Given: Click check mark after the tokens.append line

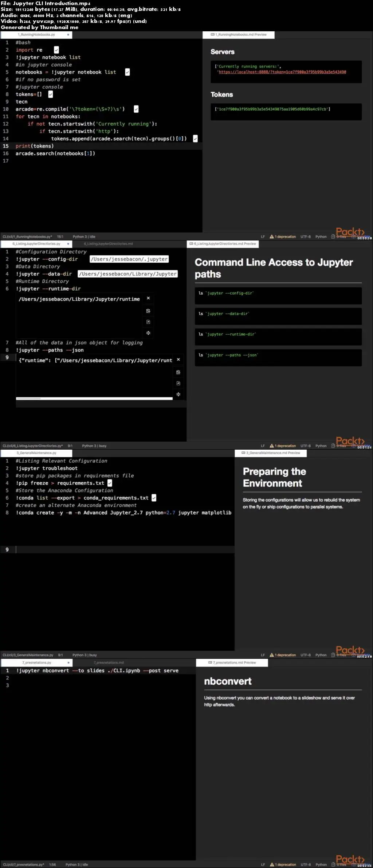Looking at the screenshot, I should (195, 139).
